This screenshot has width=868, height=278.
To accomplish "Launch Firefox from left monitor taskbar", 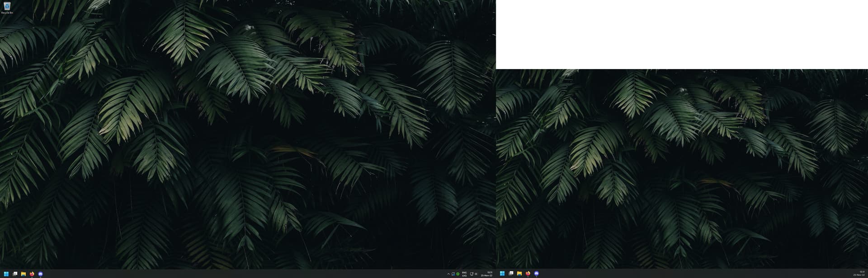I will pyautogui.click(x=32, y=273).
